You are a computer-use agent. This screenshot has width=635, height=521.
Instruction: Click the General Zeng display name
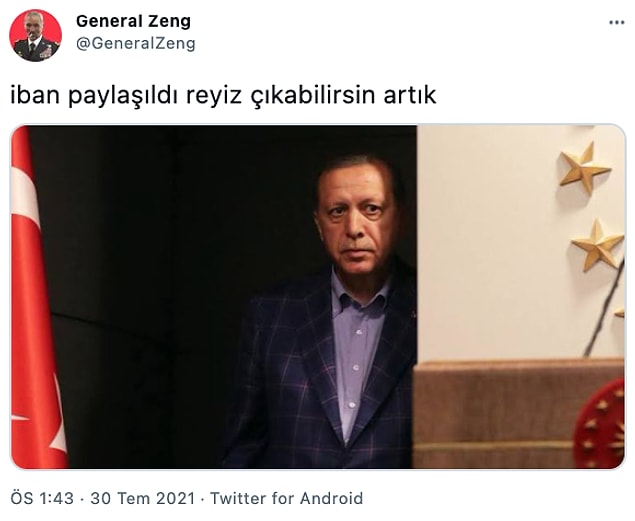133,21
